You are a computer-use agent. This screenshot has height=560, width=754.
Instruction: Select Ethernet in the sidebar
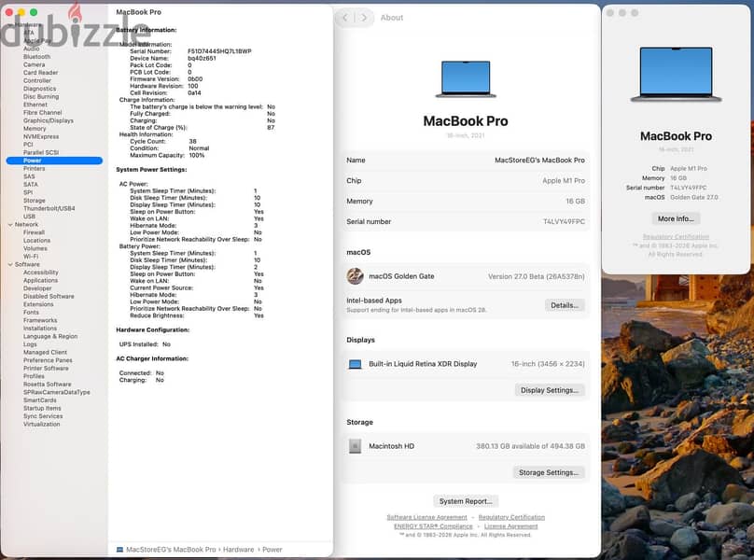coord(35,105)
